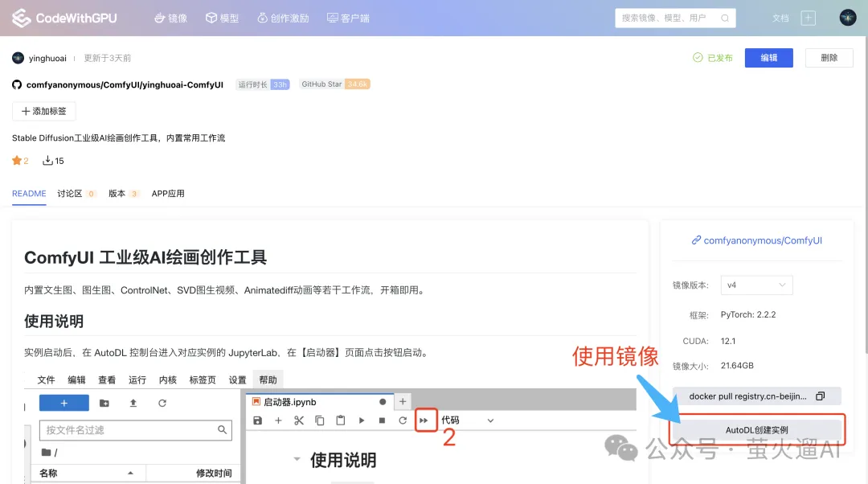Click the blue new launcher plus button
The image size is (868, 484).
coord(64,403)
